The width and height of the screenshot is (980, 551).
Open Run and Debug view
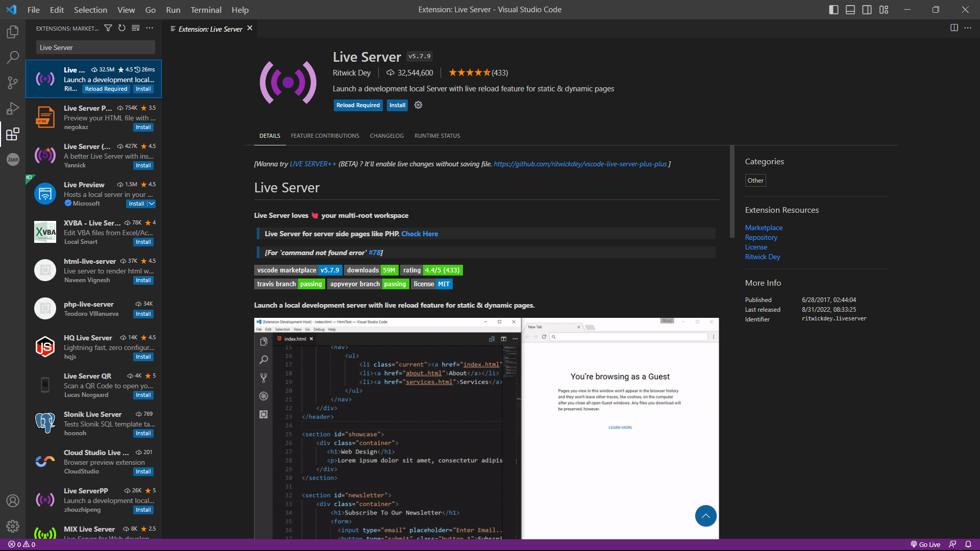[x=13, y=108]
